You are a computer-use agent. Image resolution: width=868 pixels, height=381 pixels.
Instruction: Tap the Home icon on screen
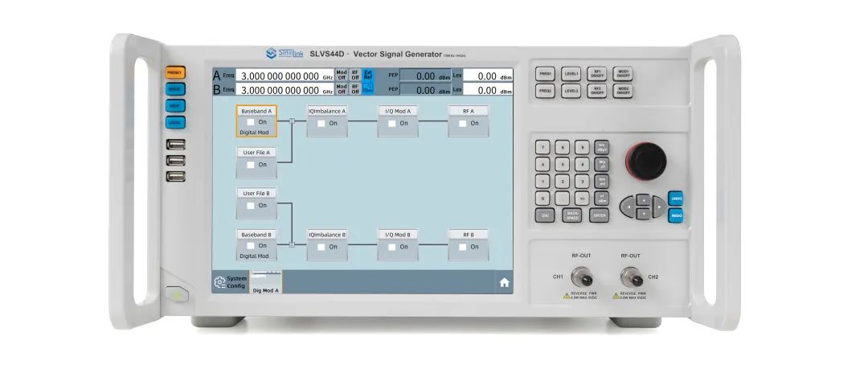click(504, 282)
